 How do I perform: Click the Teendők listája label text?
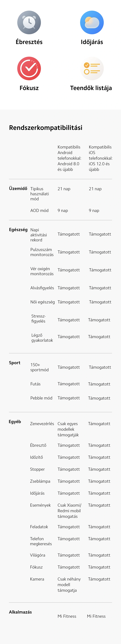click(x=91, y=88)
